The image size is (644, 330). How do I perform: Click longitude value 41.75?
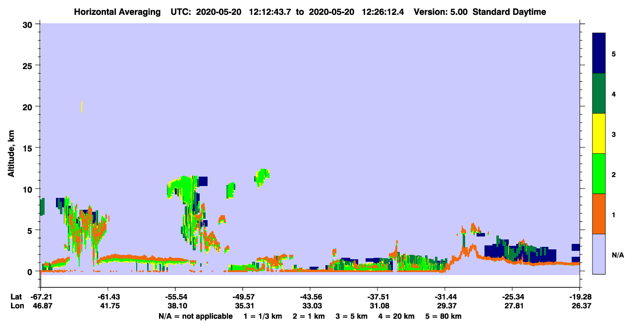(109, 306)
